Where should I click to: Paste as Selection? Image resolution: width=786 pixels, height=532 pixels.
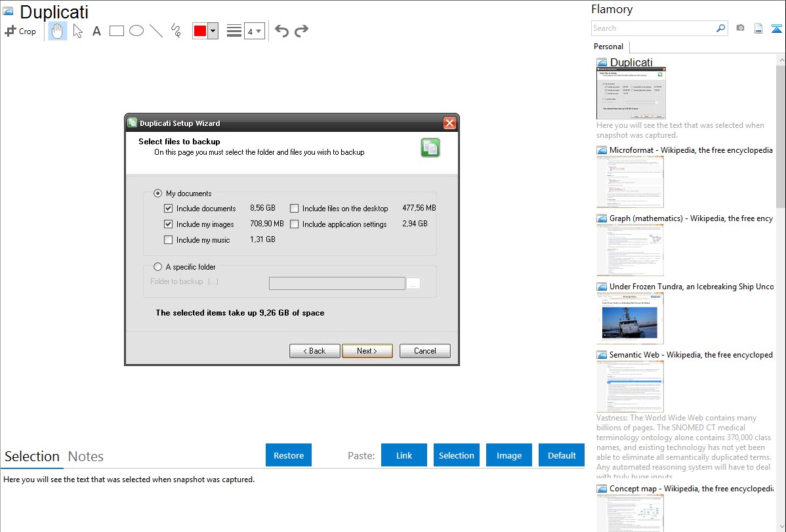tap(456, 455)
